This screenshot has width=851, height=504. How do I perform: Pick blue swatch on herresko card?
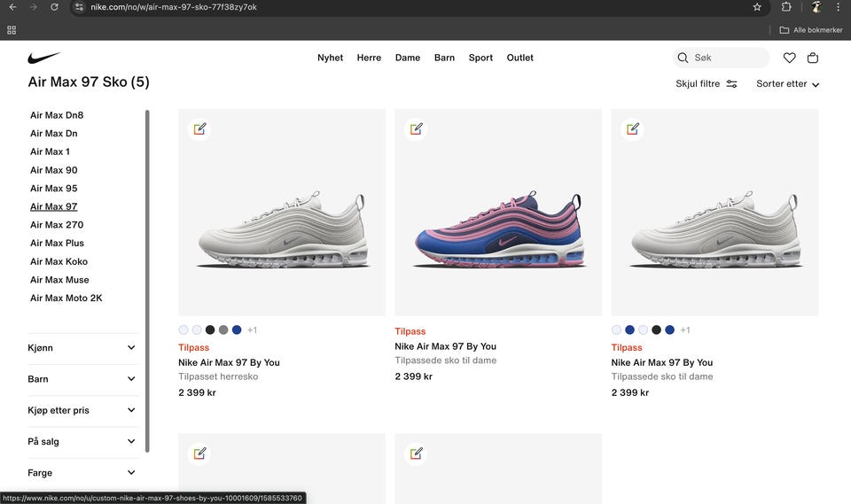click(237, 330)
